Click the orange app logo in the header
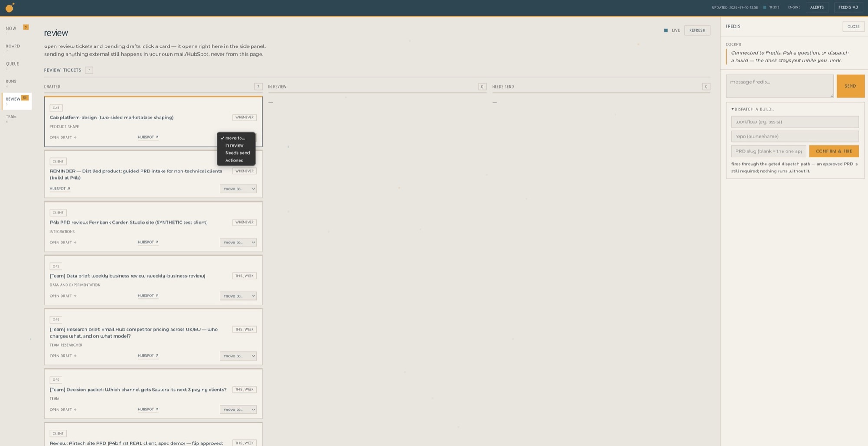This screenshot has height=446, width=868. pos(10,7)
